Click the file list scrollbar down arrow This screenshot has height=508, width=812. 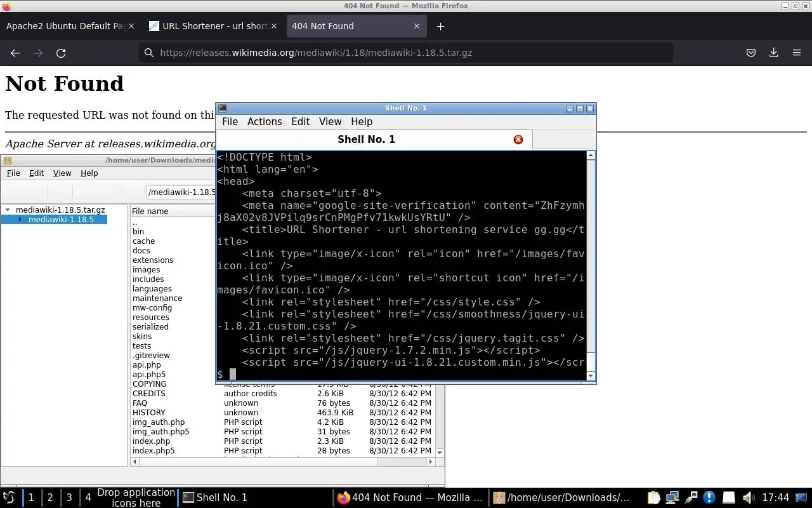coord(440,452)
